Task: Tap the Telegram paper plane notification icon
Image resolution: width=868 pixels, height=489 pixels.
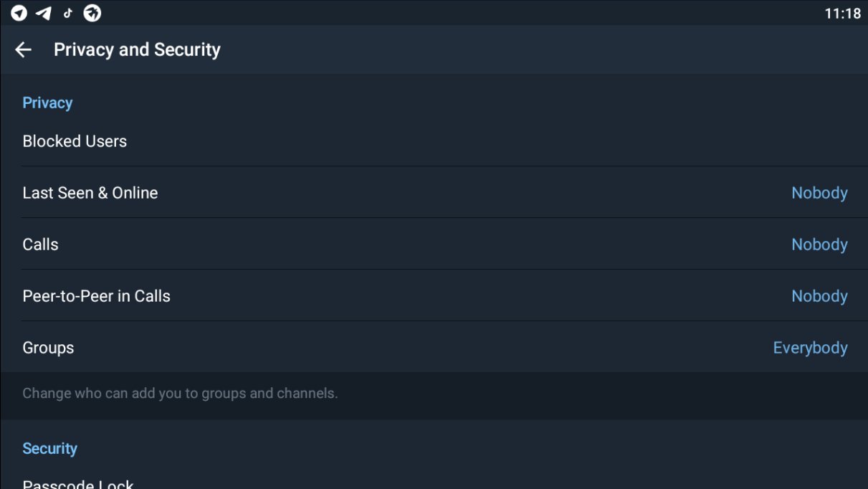Action: 44,13
